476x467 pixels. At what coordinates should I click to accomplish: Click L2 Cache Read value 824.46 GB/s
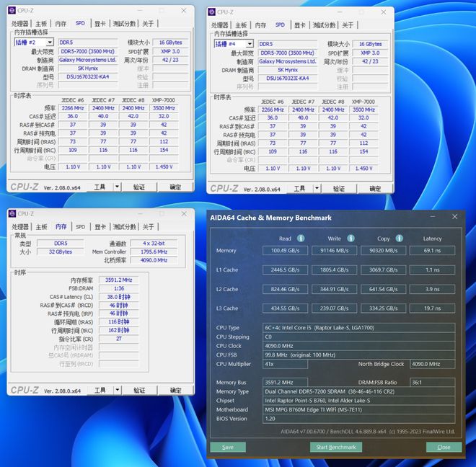click(285, 289)
